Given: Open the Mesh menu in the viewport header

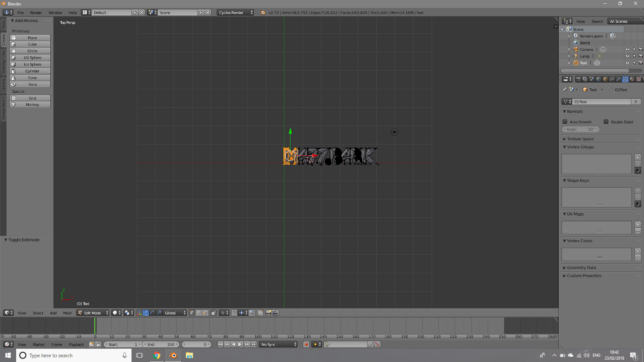Looking at the screenshot, I should click(x=67, y=313).
